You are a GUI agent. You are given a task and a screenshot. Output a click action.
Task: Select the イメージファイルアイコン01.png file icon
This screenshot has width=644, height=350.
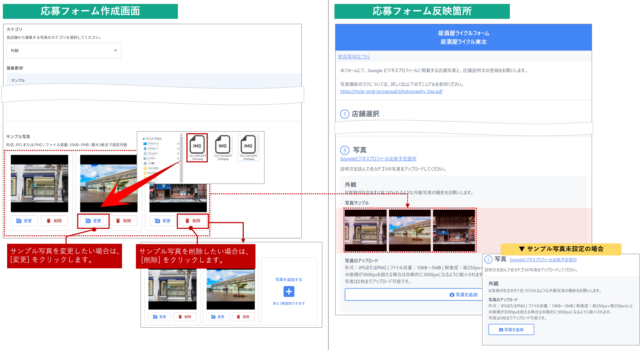(197, 147)
